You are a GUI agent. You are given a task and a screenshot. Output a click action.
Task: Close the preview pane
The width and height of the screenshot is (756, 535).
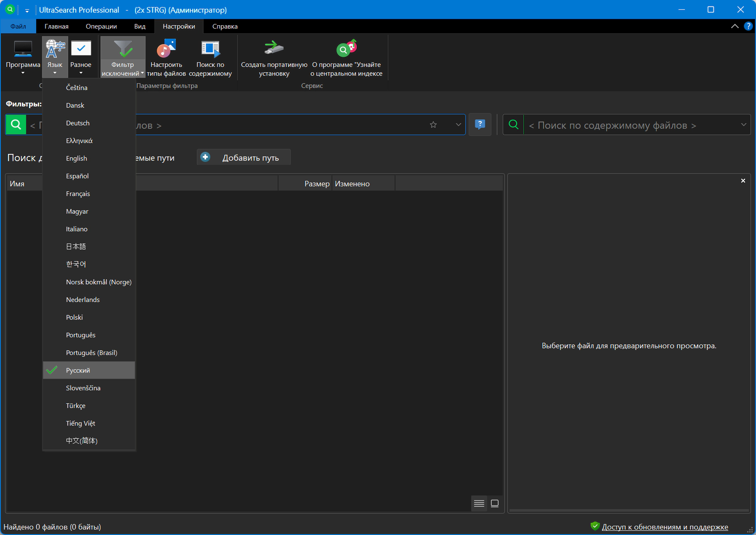pyautogui.click(x=743, y=181)
